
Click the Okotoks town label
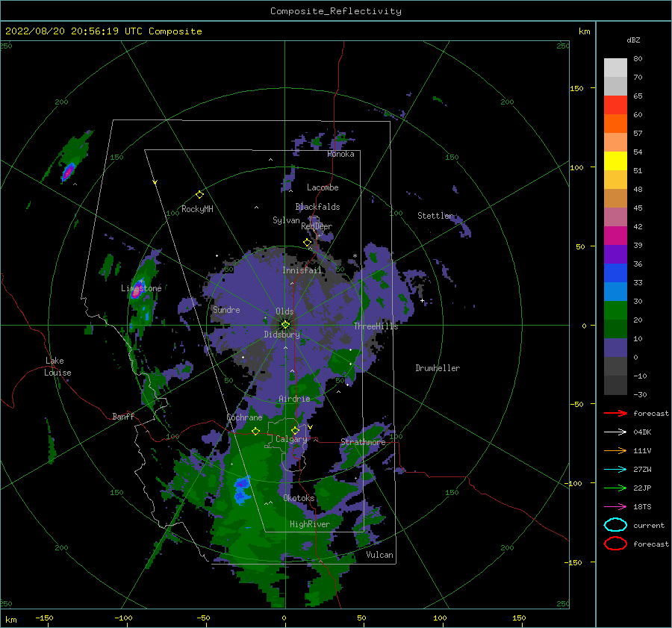[299, 498]
